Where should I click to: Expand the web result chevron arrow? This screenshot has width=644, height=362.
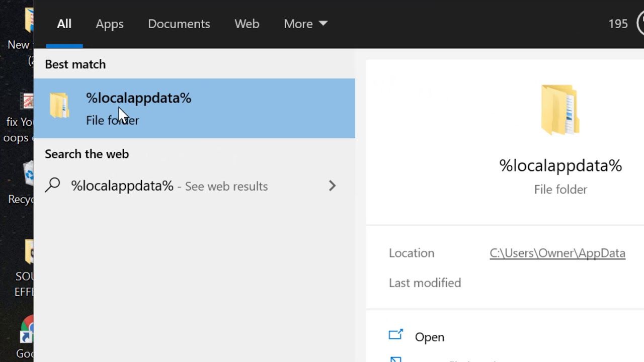tap(332, 186)
